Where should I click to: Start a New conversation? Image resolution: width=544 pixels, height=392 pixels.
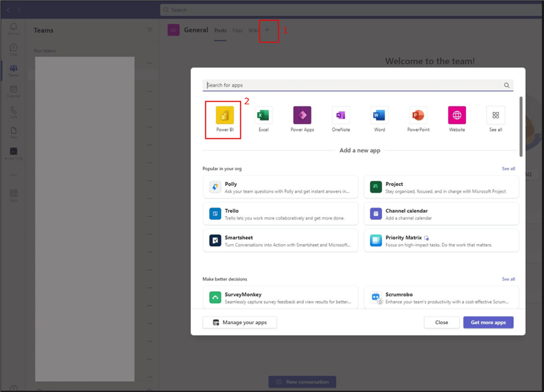(x=302, y=382)
